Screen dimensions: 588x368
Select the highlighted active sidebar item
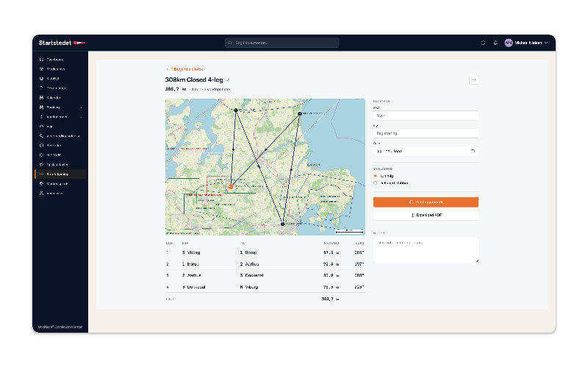point(60,174)
